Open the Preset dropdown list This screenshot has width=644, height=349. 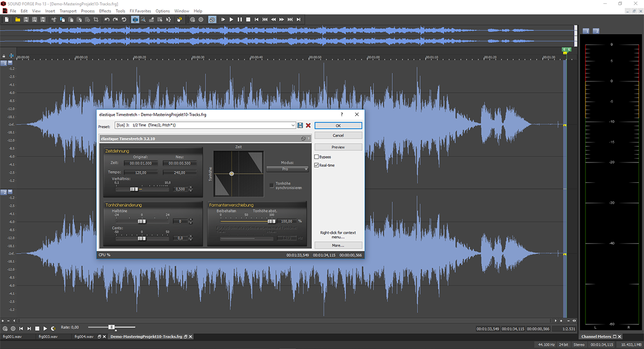coord(293,125)
